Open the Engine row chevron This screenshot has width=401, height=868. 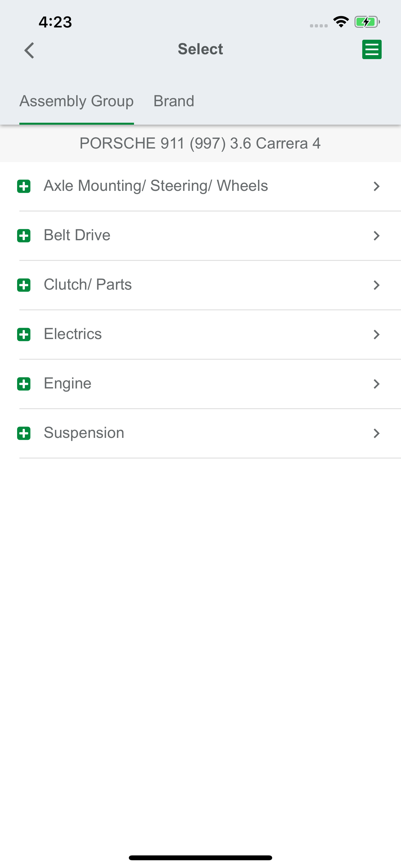pos(376,384)
